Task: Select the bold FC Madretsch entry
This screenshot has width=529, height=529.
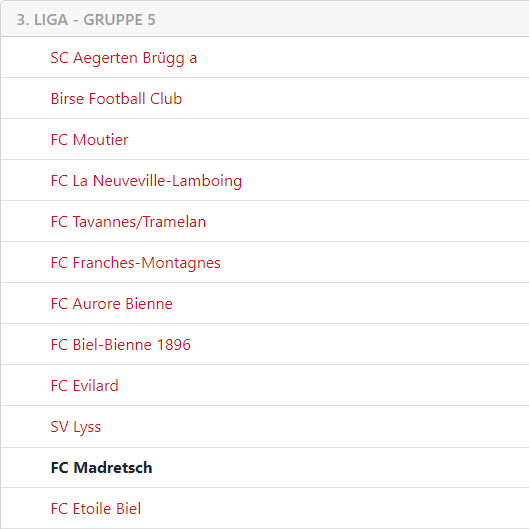Action: (101, 468)
